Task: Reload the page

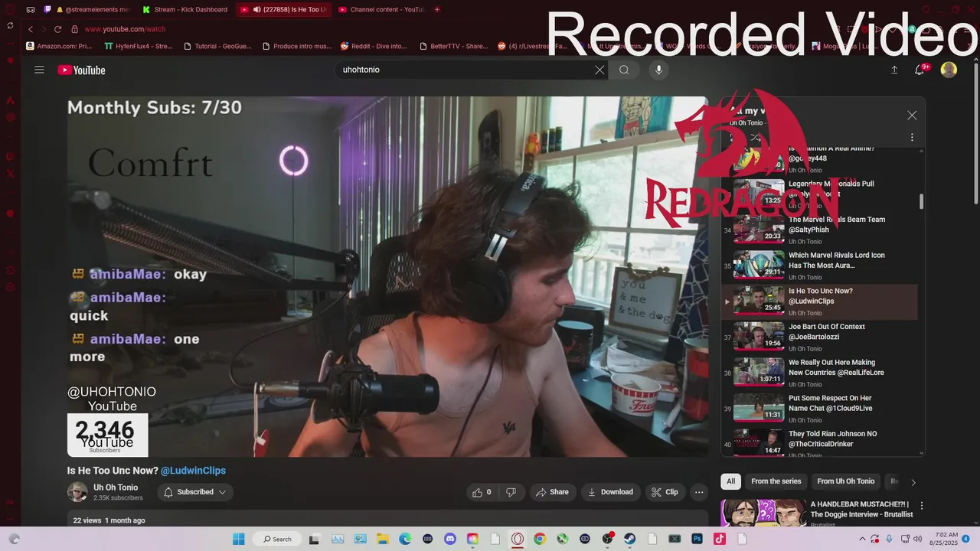Action: pyautogui.click(x=57, y=29)
